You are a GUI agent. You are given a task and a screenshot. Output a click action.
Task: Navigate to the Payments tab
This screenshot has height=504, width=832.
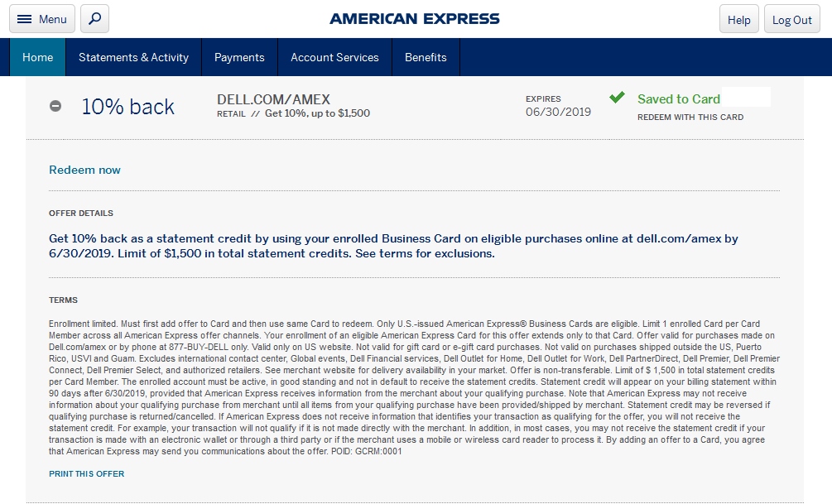coord(239,57)
